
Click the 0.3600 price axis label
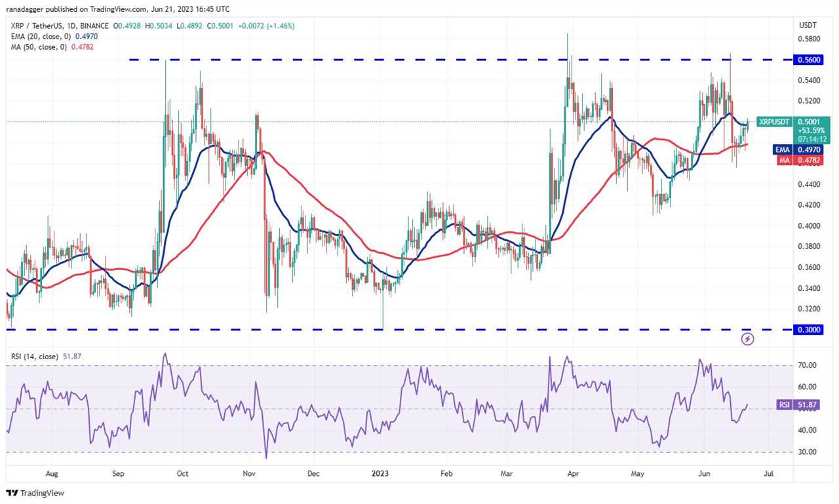[x=809, y=267]
